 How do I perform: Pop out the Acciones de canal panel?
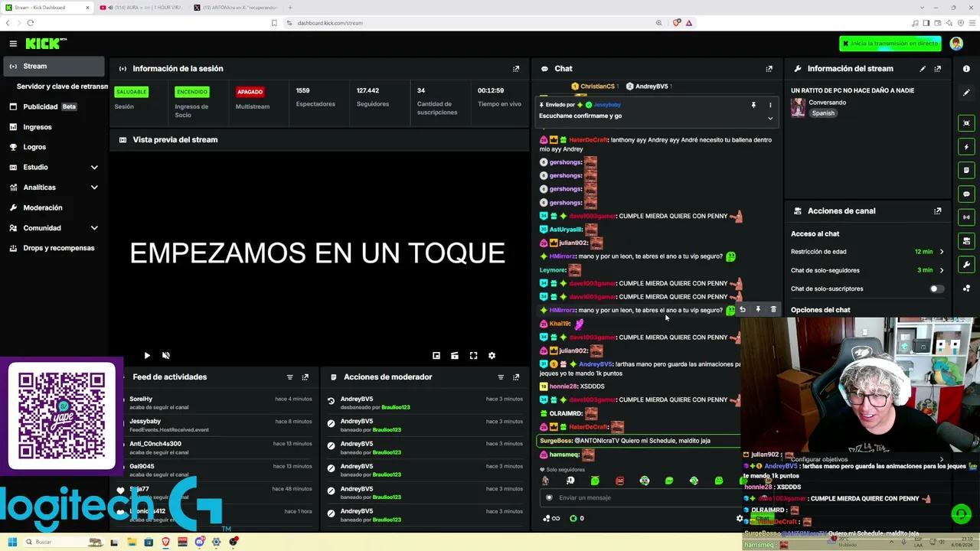(x=938, y=211)
